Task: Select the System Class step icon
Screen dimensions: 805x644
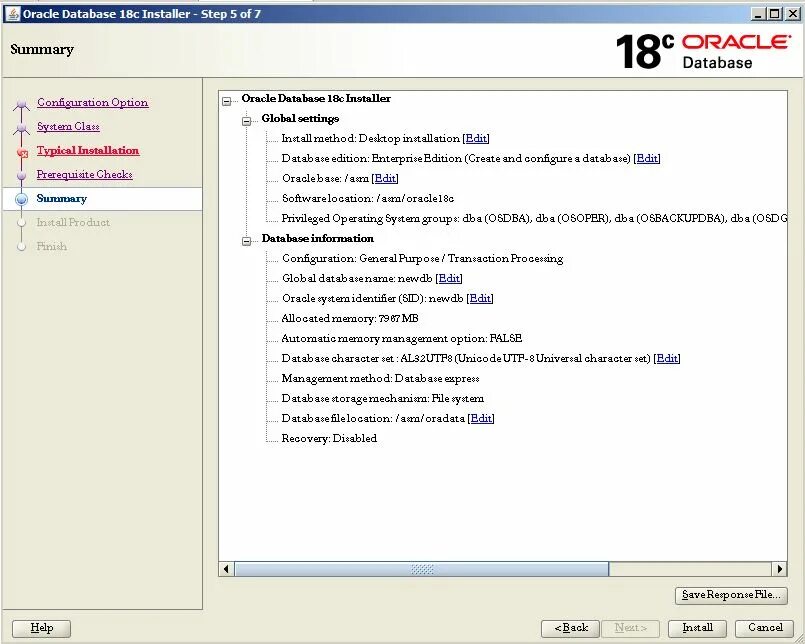Action: (24, 126)
